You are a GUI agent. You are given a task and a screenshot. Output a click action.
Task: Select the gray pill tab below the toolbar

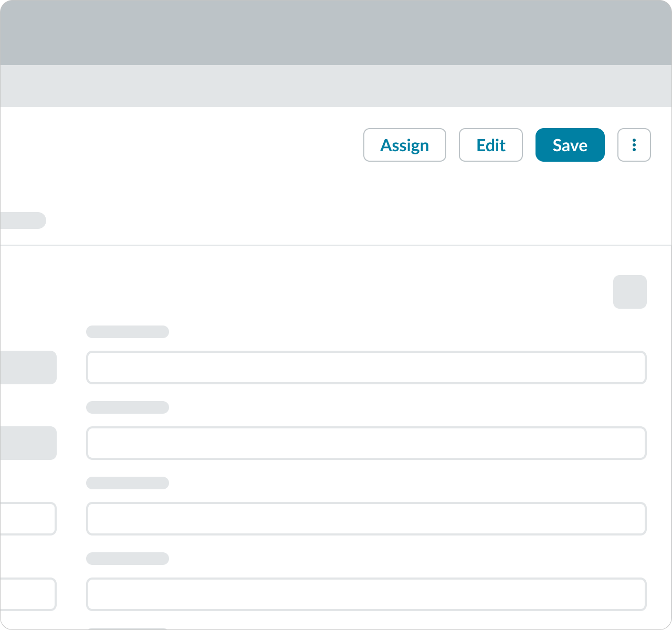[23, 220]
